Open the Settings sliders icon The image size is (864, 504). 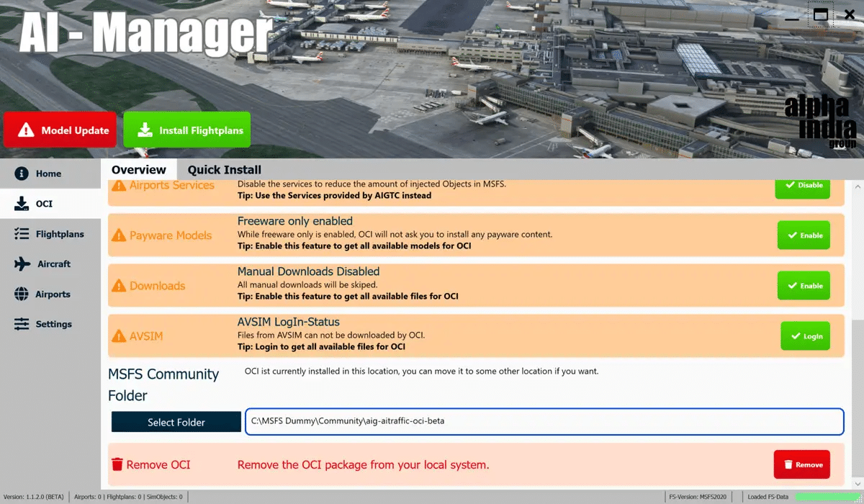(x=22, y=324)
